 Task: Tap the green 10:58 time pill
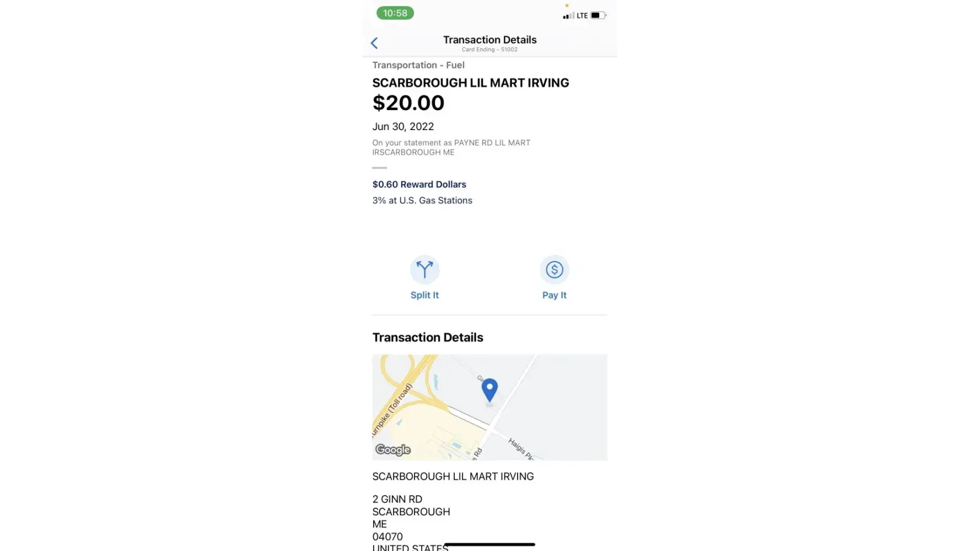tap(395, 13)
